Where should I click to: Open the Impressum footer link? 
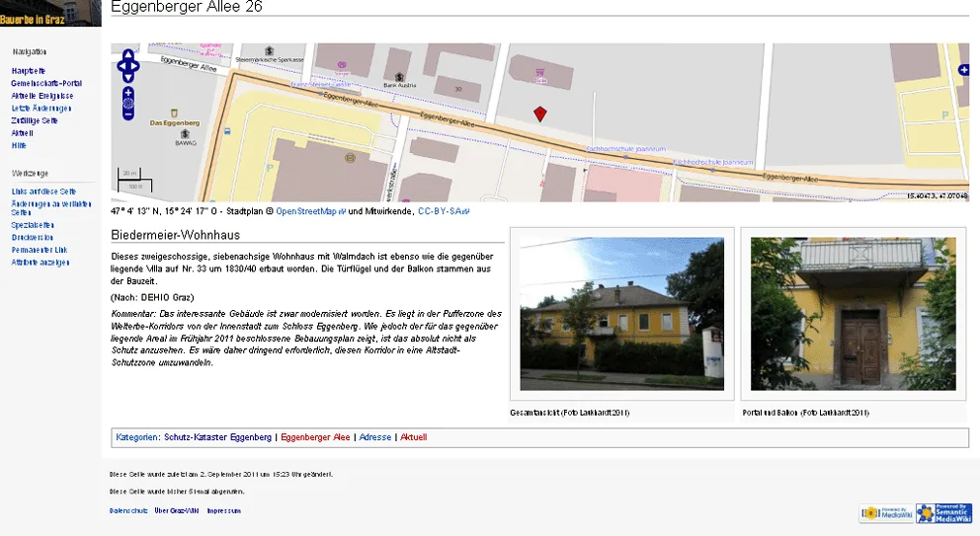(x=223, y=510)
